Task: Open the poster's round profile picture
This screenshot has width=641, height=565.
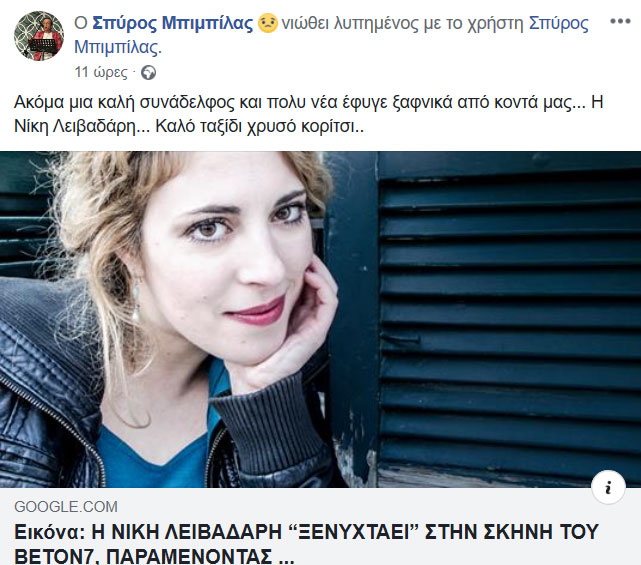Action: coord(39,36)
